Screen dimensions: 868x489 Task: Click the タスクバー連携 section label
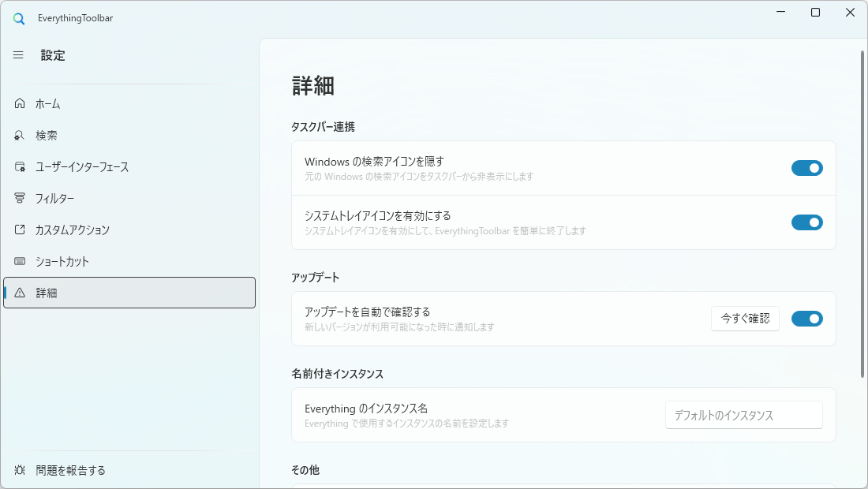pos(324,127)
